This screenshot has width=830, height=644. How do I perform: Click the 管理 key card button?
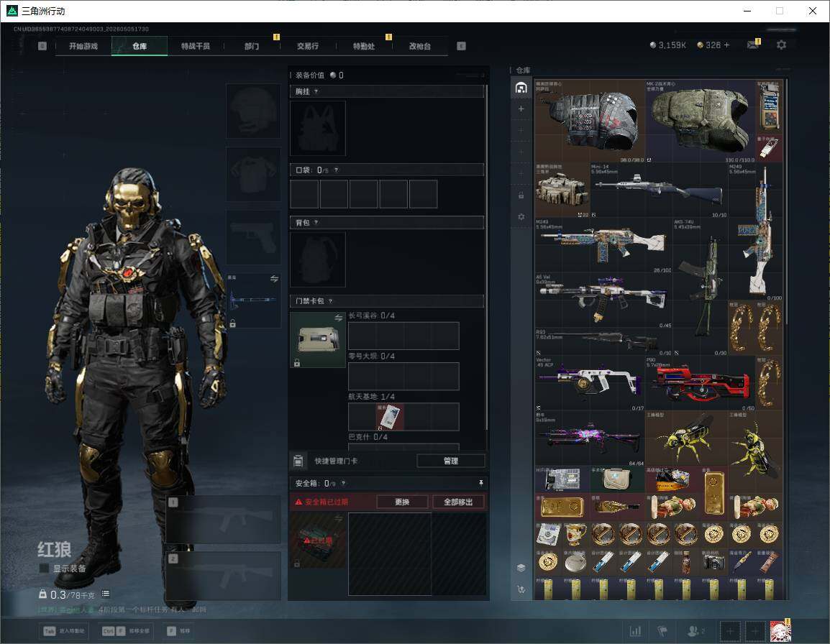450,461
